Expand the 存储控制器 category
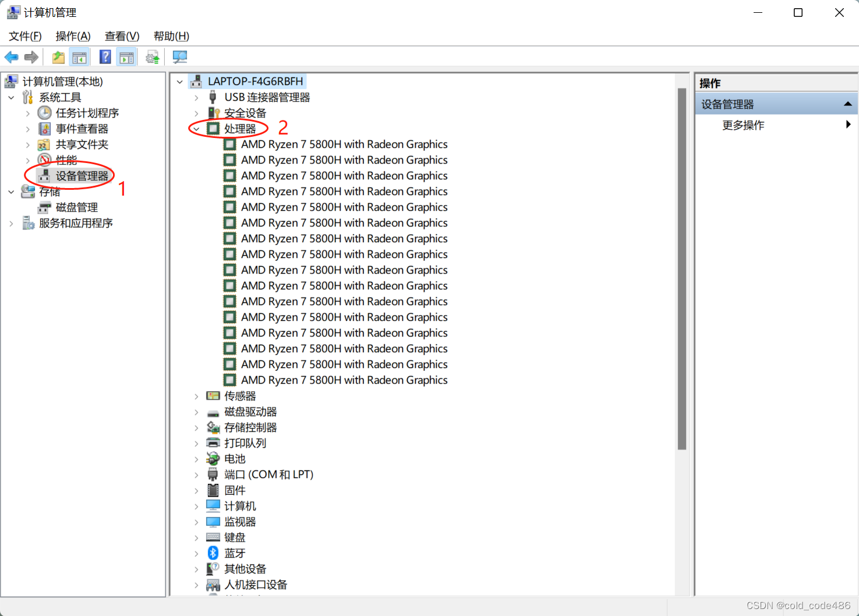Viewport: 859px width, 616px height. 196,427
